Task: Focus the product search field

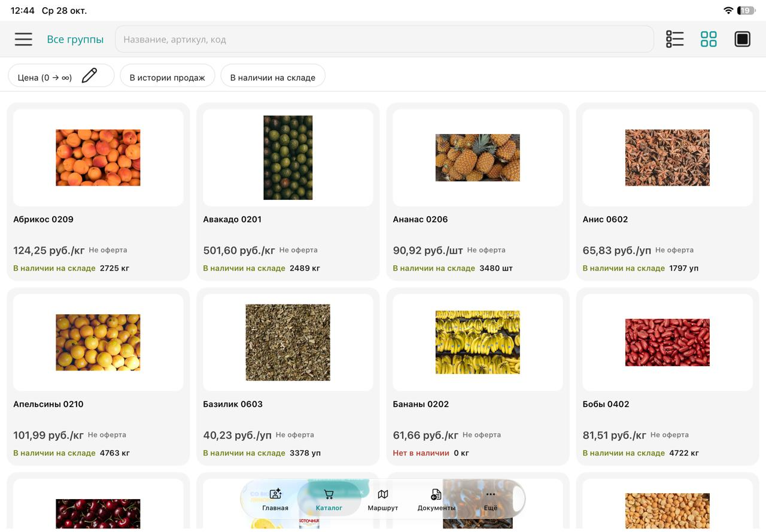Action: point(384,39)
